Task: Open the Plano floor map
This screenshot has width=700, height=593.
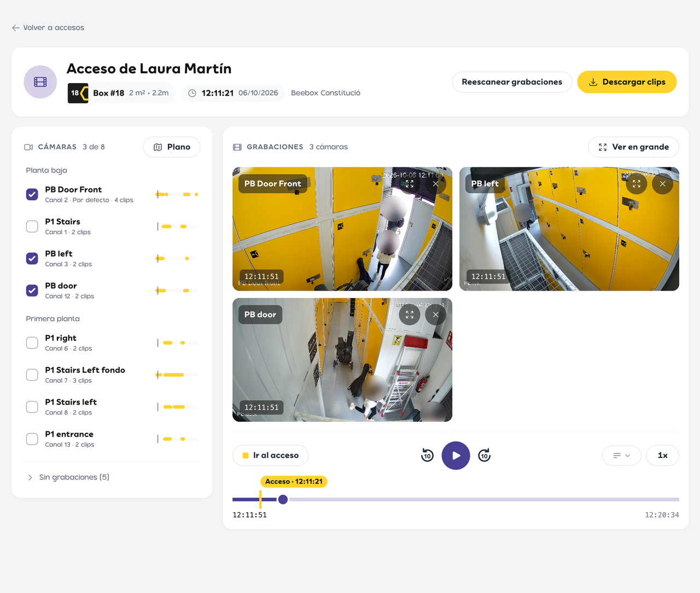Action: (172, 147)
